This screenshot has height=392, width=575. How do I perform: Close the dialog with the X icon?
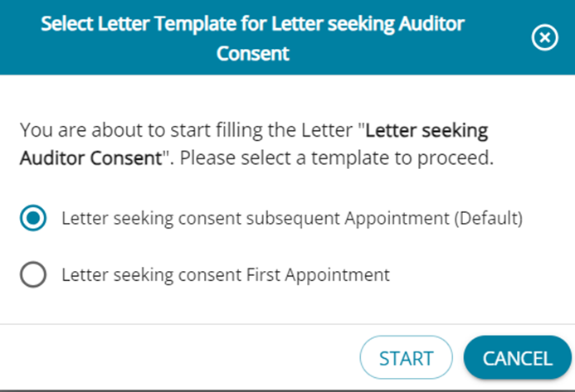544,38
